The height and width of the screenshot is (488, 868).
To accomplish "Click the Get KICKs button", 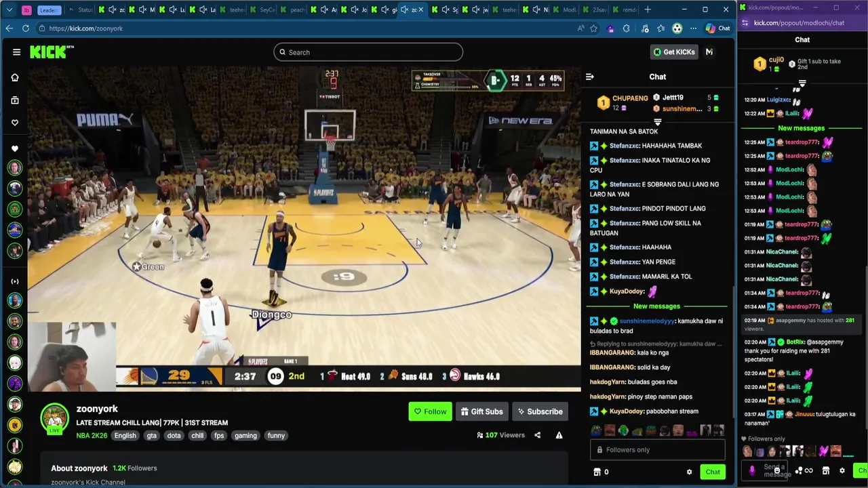I will point(674,52).
